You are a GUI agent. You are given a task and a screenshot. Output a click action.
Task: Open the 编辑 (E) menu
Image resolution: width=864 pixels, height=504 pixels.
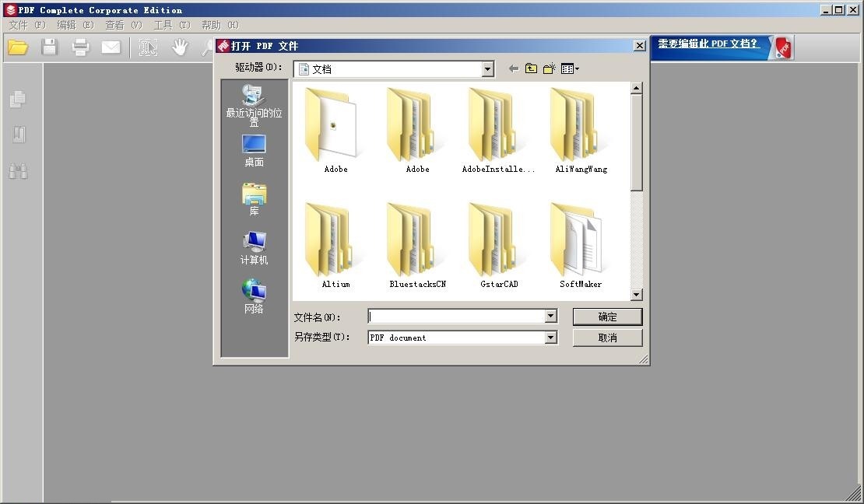point(76,25)
